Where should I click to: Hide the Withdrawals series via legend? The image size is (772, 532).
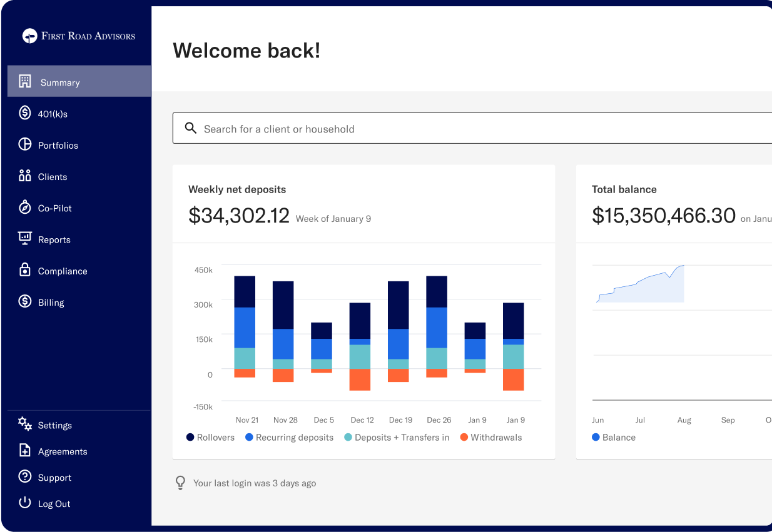[491, 437]
